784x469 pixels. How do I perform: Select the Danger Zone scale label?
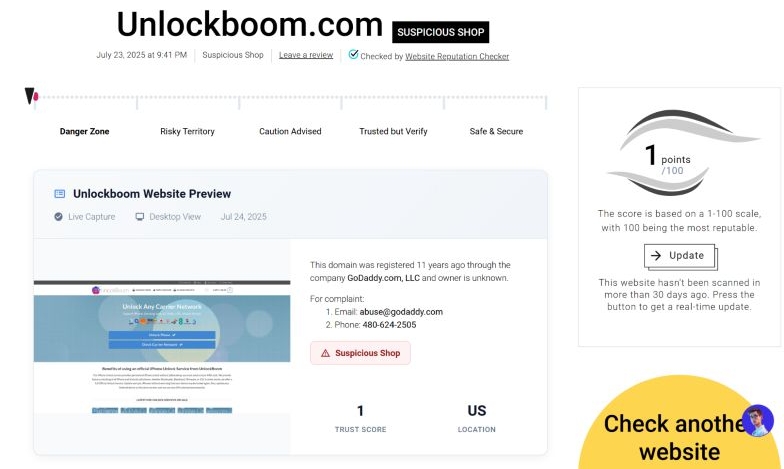point(85,132)
